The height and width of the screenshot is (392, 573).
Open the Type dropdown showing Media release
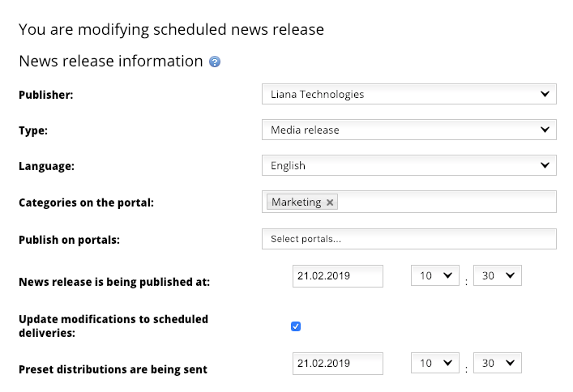click(409, 130)
